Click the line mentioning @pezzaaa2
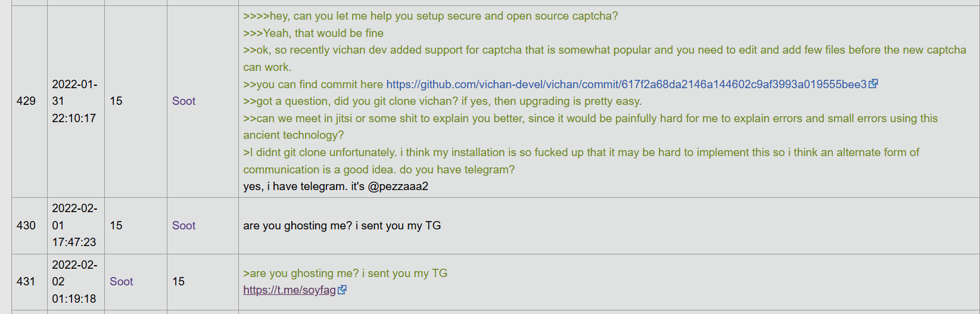The image size is (980, 314). point(335,186)
